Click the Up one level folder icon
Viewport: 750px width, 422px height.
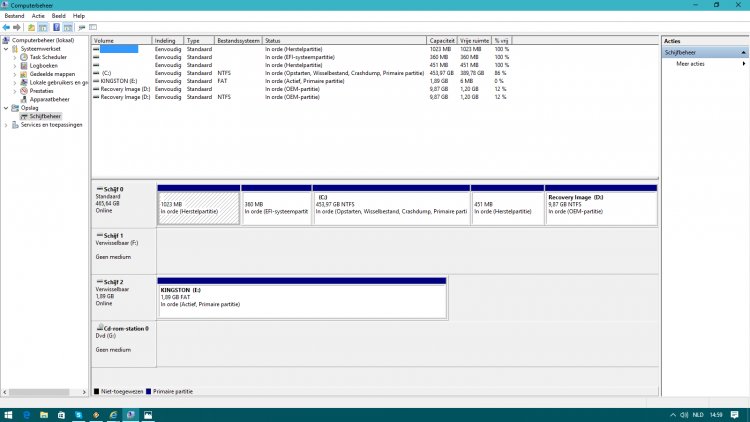click(31, 27)
